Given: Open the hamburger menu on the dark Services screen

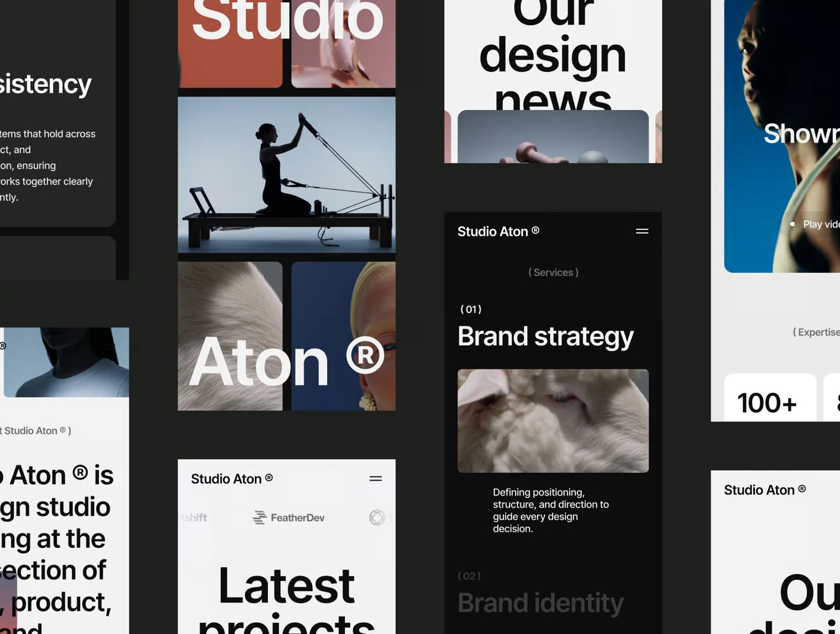Looking at the screenshot, I should point(642,231).
